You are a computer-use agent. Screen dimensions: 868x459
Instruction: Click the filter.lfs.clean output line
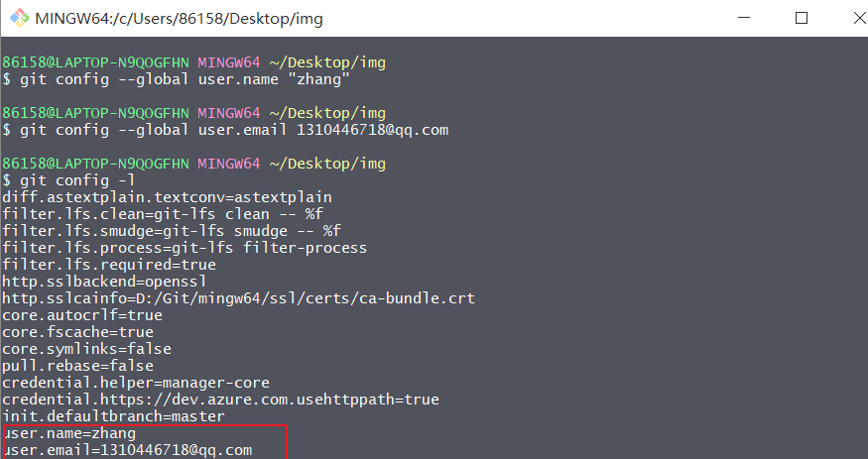(163, 214)
